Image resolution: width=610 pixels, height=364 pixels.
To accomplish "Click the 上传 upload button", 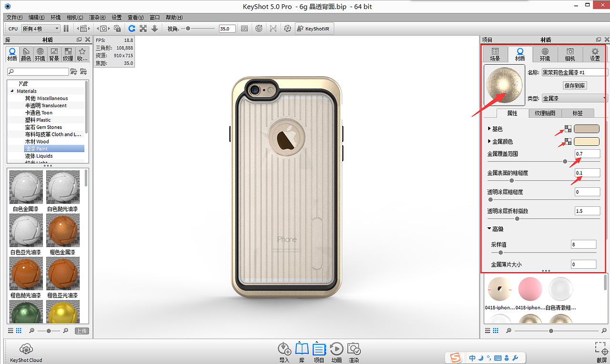I will pos(81,331).
